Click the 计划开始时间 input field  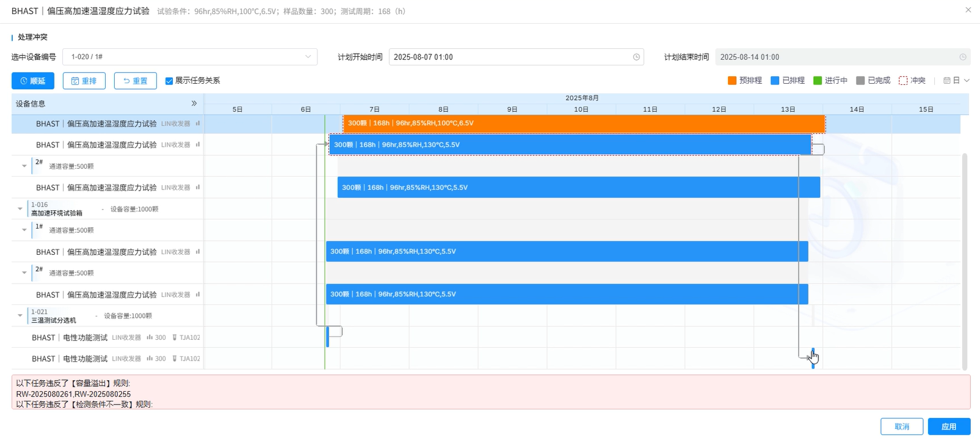510,57
